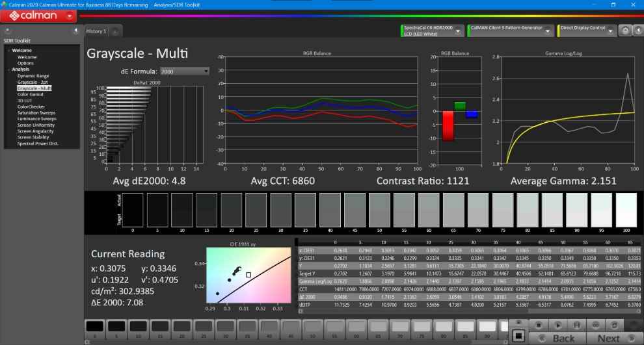Click the Avg CCT: 6860 readout
Screen dimensions: 644x345
tap(282, 181)
